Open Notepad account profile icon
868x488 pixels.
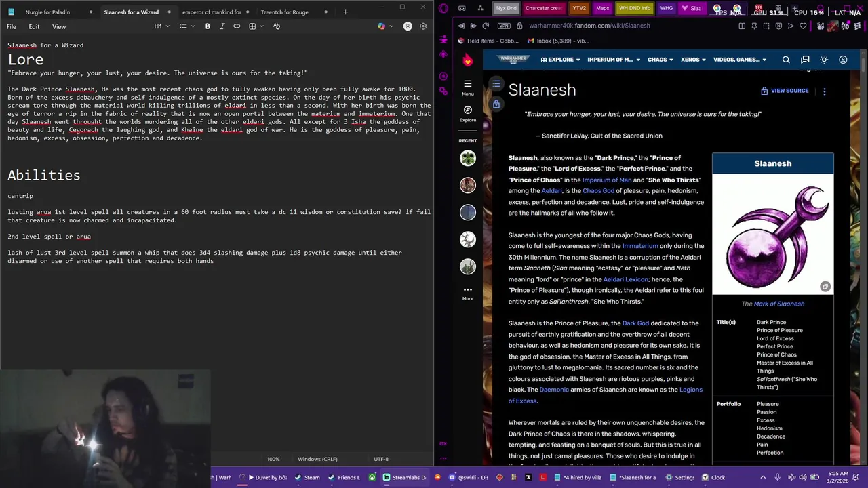[408, 26]
